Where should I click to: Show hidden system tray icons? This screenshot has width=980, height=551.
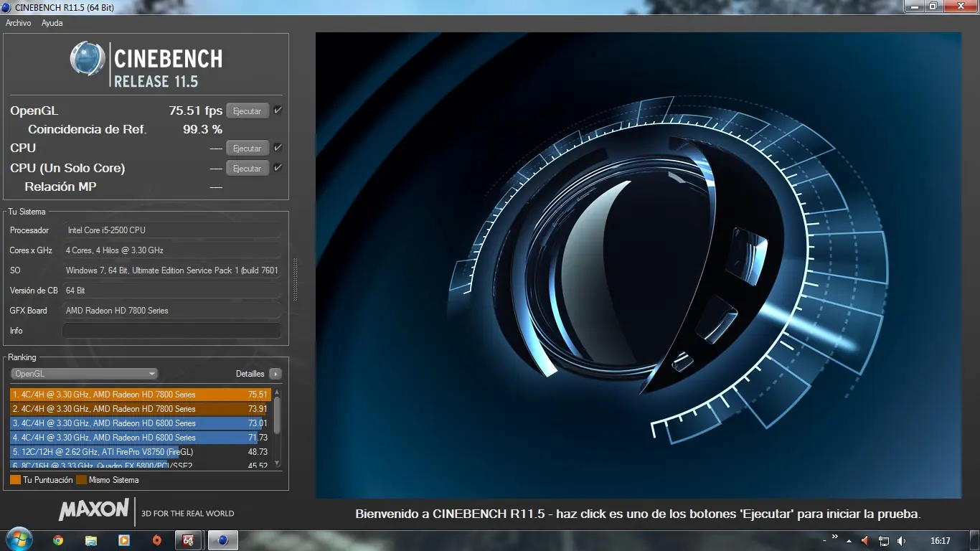[x=849, y=541]
